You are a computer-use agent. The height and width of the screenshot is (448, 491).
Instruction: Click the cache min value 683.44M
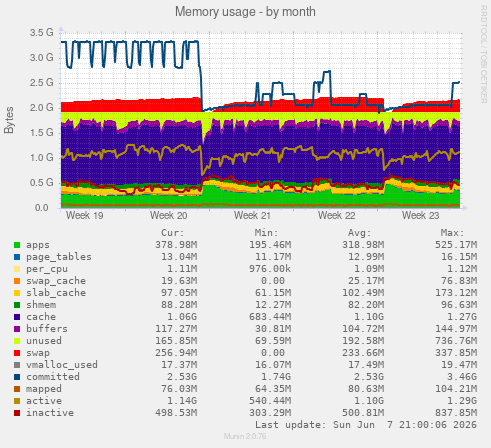[x=270, y=317]
